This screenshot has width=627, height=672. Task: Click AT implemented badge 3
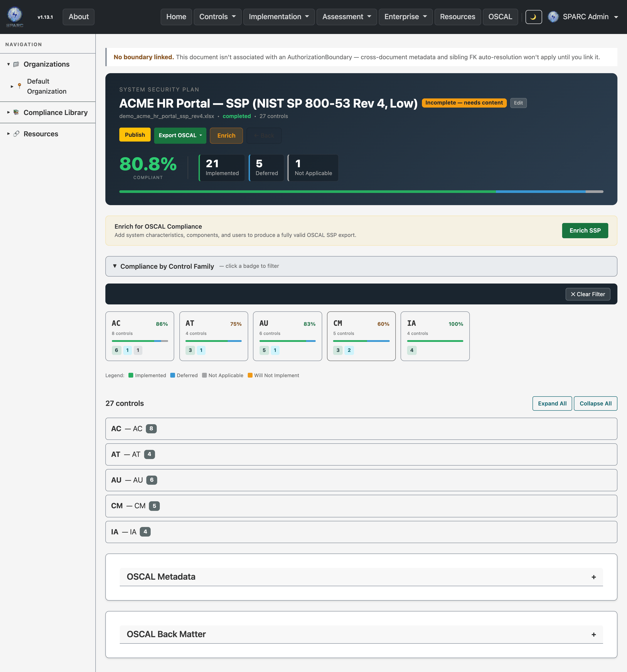tap(190, 350)
